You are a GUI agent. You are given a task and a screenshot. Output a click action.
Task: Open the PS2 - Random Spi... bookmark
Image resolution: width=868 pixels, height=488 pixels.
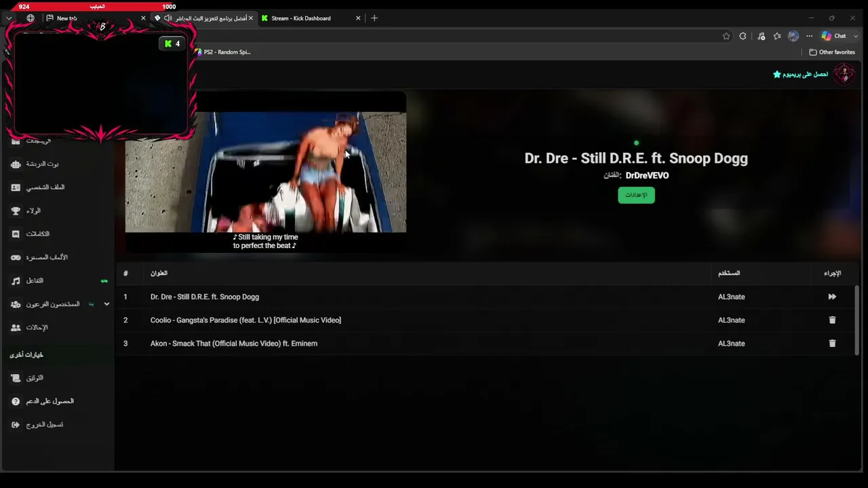(222, 52)
